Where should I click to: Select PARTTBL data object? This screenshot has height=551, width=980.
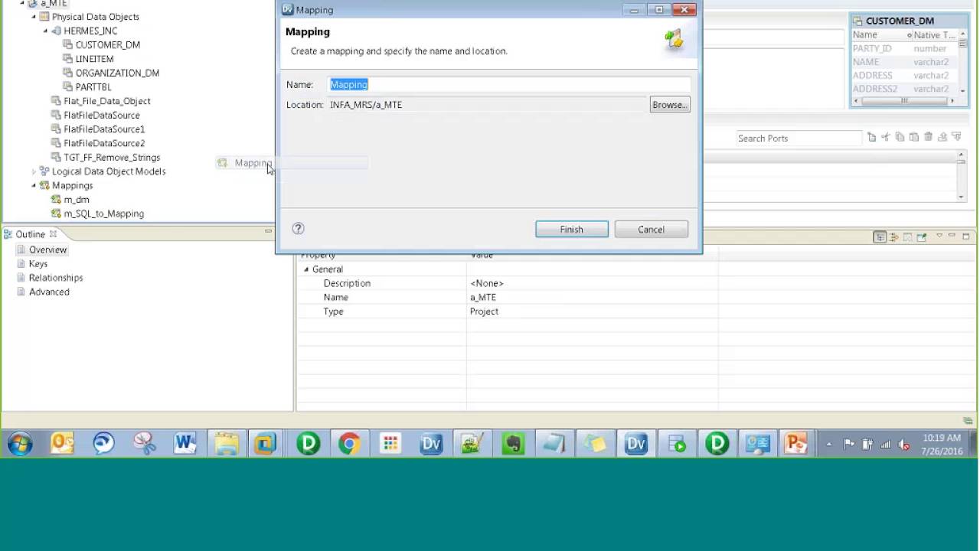(93, 87)
